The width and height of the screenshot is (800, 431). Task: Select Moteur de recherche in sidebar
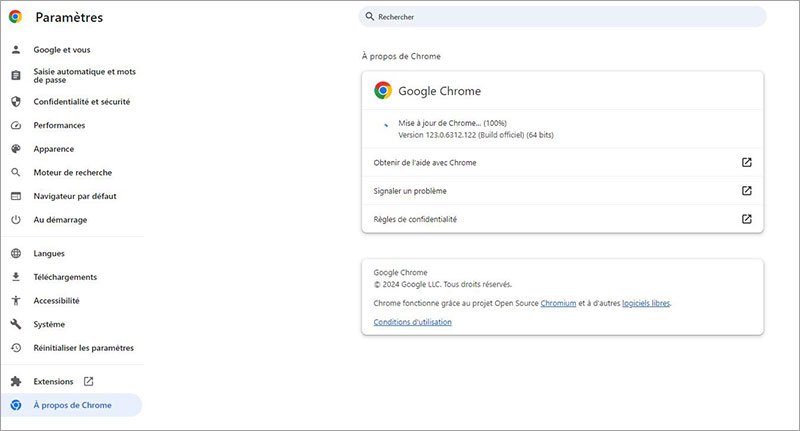[73, 173]
